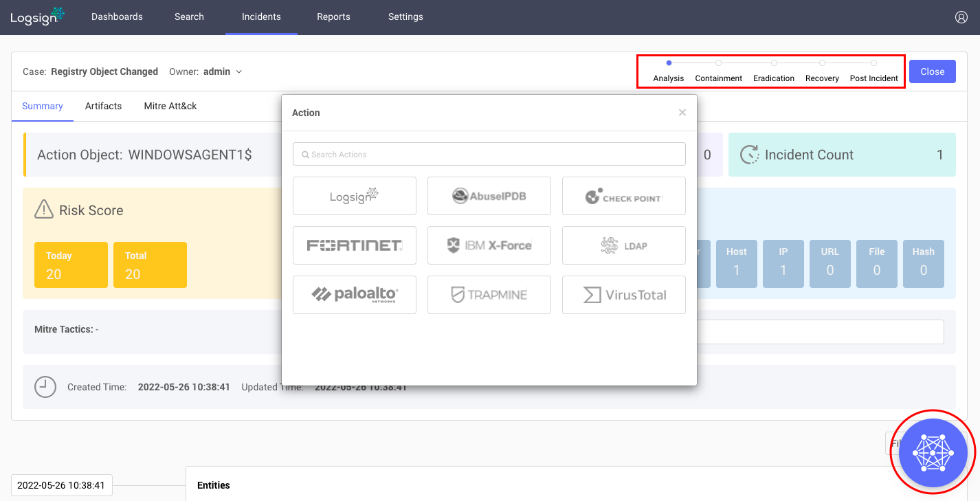Open the Reports menu
Screen dimensions: 980x501
click(333, 16)
